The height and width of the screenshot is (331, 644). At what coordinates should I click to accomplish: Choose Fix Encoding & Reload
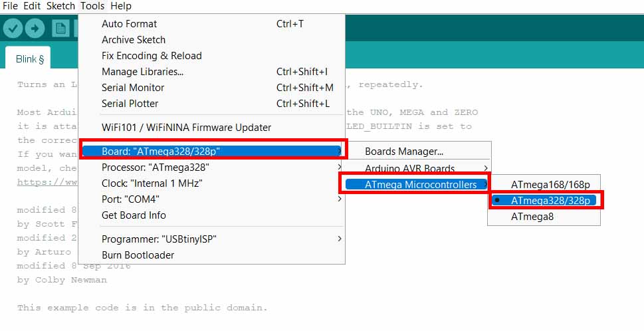(212, 56)
